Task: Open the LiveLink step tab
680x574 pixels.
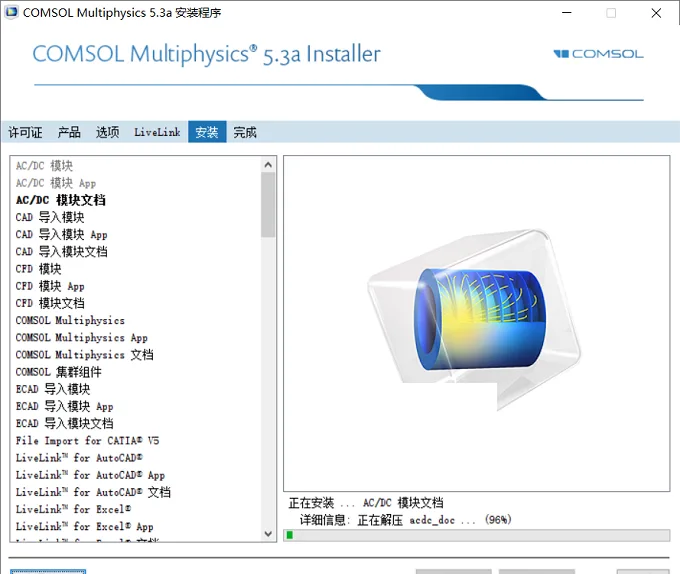Action: (x=157, y=132)
